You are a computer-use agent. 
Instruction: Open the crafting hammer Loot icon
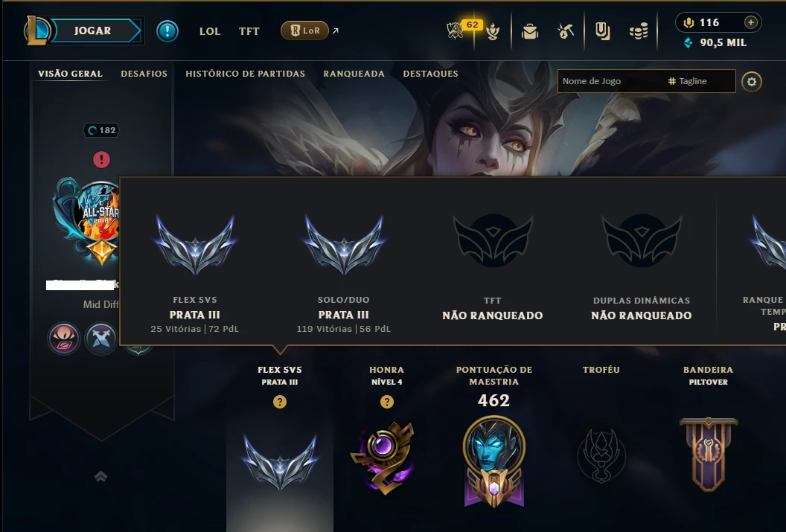(x=566, y=31)
